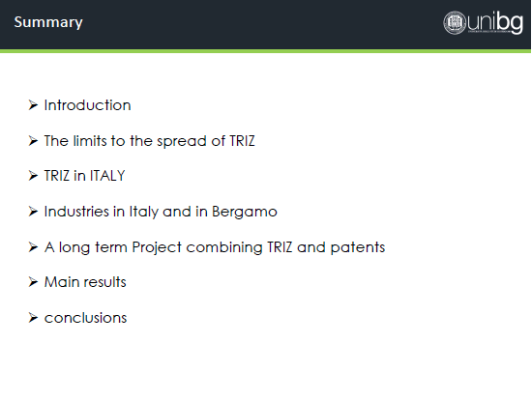Click the word patents in the list

pos(358,247)
